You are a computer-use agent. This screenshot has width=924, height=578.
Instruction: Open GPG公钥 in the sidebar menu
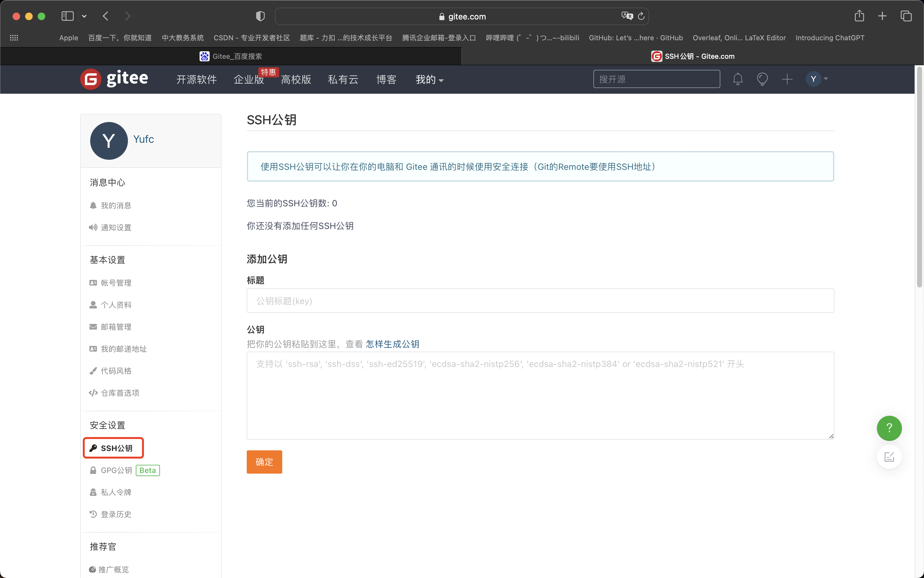click(116, 470)
